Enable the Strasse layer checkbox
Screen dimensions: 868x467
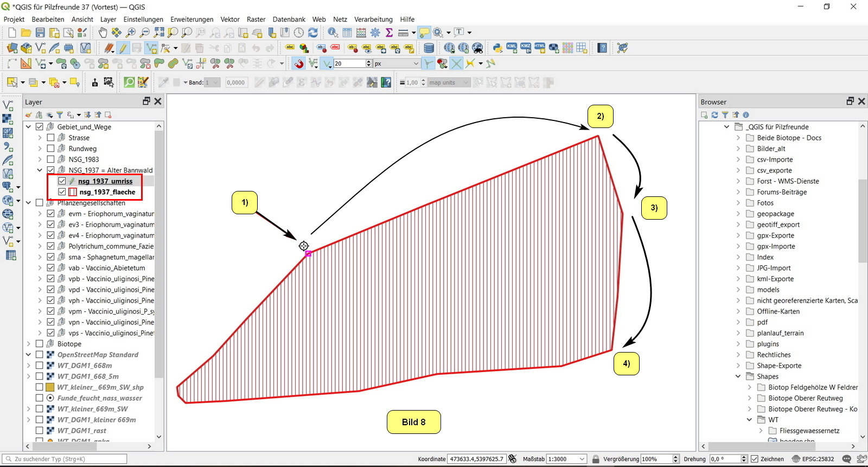[x=50, y=138]
